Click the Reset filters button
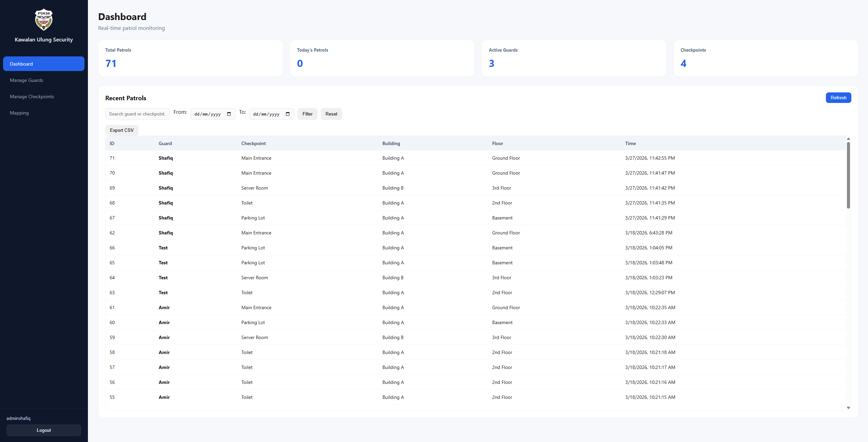Viewport: 868px width, 442px height. 331,114
